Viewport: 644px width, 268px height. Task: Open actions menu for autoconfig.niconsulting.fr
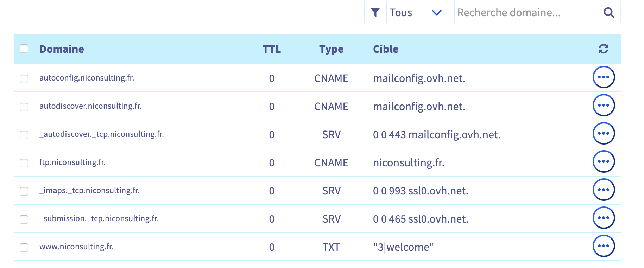(x=604, y=77)
